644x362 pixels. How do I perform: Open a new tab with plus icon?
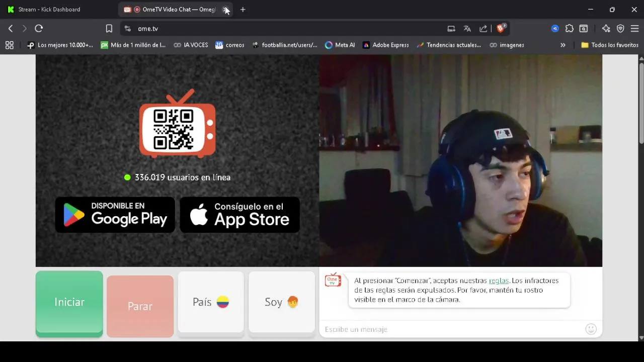tap(243, 10)
